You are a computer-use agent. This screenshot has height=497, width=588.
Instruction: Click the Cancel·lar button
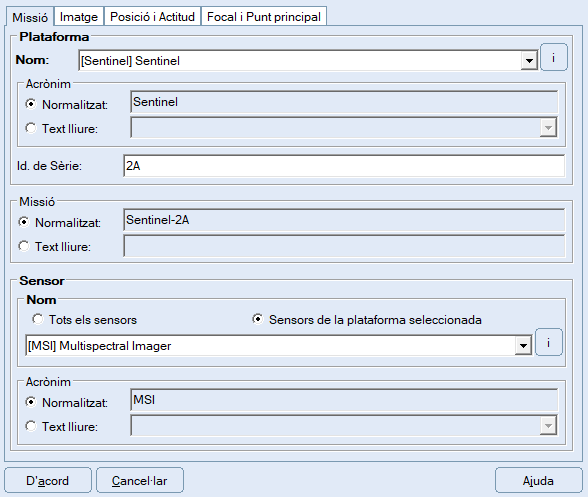click(x=140, y=480)
